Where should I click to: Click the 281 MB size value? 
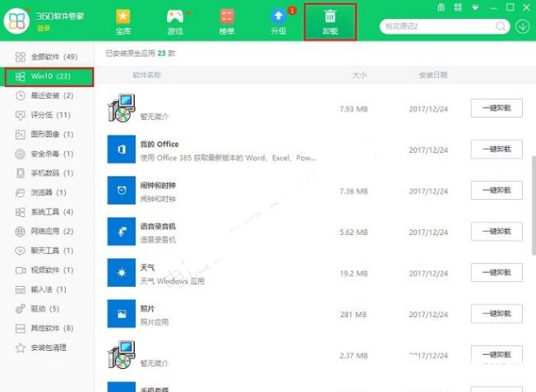pyautogui.click(x=353, y=315)
